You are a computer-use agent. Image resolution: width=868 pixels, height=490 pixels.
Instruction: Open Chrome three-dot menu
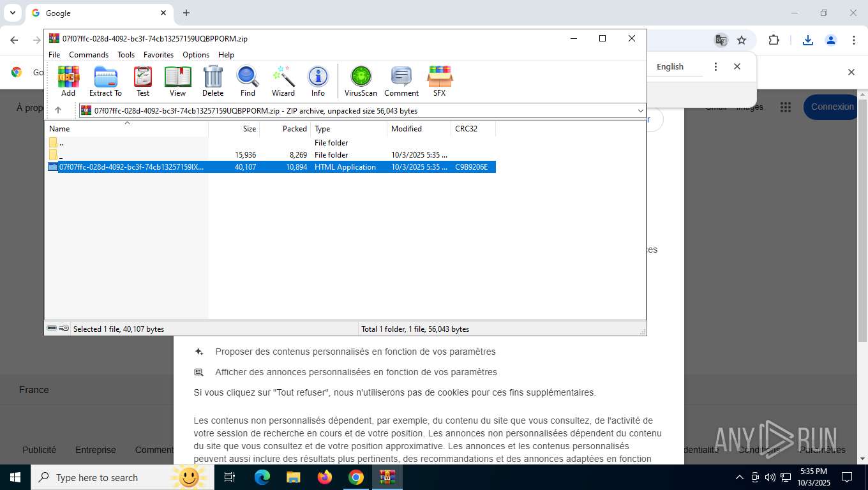click(854, 40)
